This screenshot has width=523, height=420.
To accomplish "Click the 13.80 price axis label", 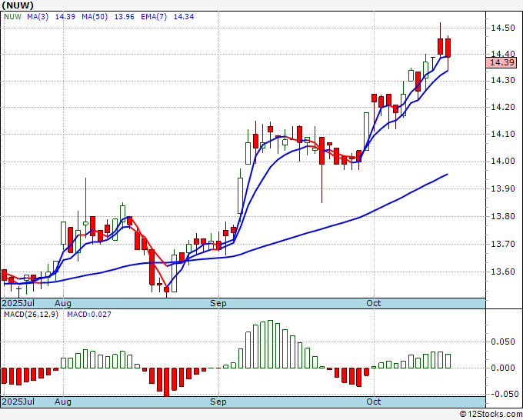I will click(x=503, y=216).
